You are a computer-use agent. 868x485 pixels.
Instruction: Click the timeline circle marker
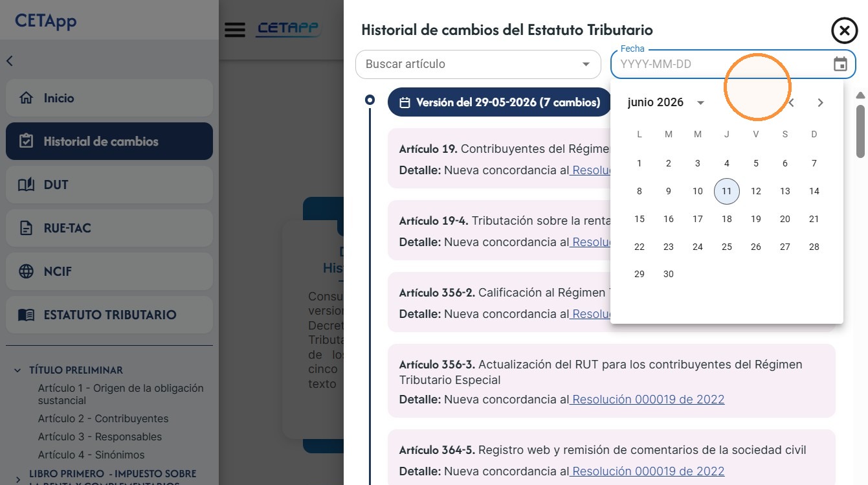pos(370,100)
